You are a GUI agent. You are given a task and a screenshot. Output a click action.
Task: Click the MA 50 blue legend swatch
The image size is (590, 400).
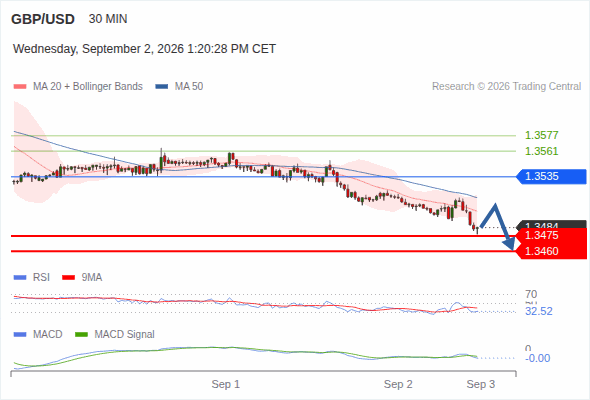(161, 87)
